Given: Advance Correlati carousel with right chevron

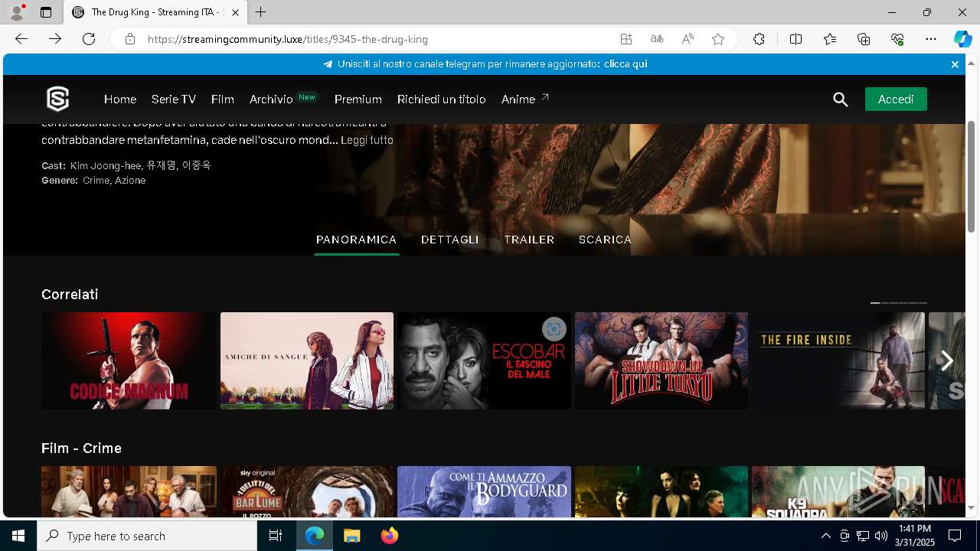Looking at the screenshot, I should pyautogui.click(x=947, y=360).
